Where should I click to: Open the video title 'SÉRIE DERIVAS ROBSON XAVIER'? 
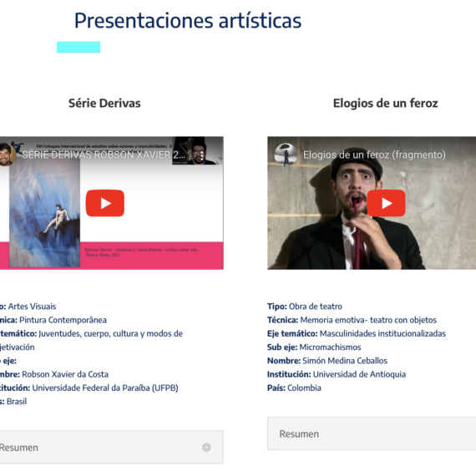104,154
